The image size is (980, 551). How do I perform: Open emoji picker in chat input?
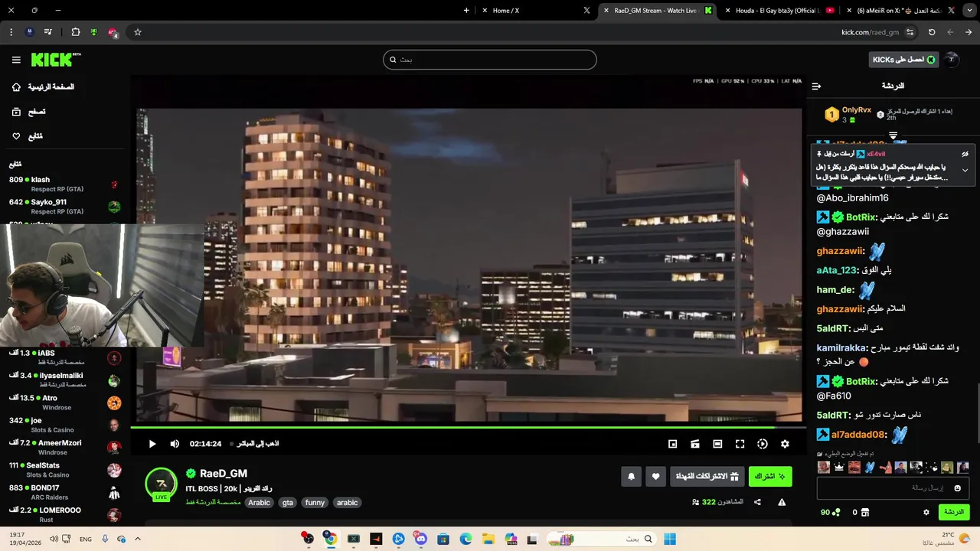coord(957,488)
